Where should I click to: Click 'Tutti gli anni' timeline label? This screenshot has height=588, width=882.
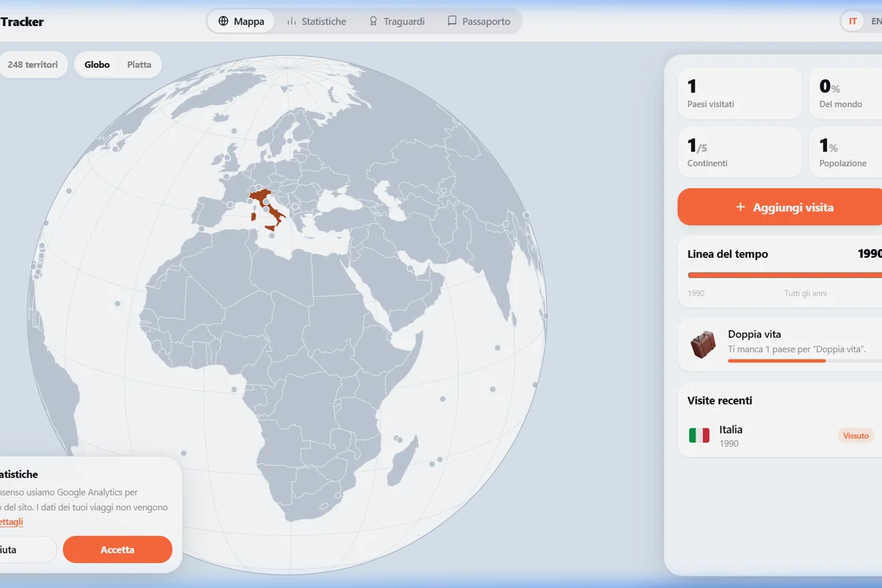(806, 293)
